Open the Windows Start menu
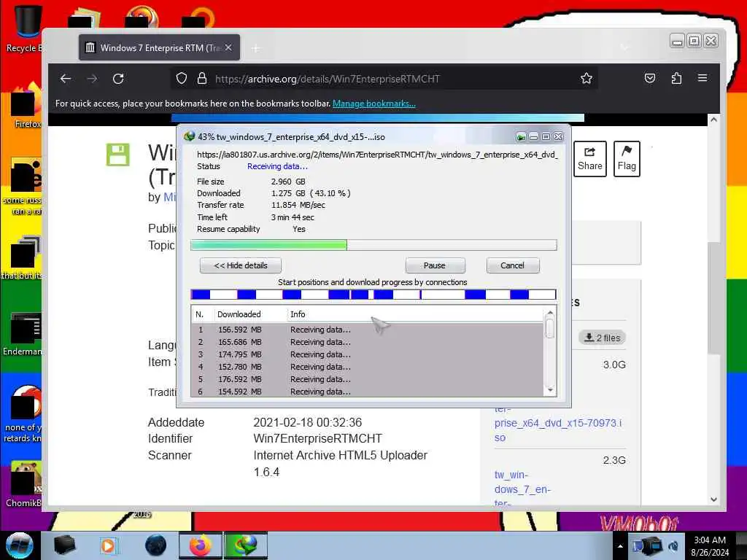The width and height of the screenshot is (747, 560). point(19,545)
